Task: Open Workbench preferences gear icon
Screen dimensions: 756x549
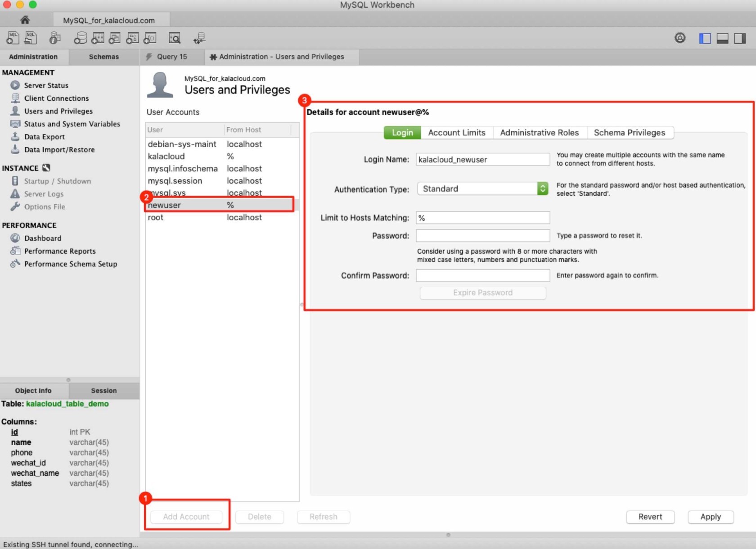Action: [680, 38]
